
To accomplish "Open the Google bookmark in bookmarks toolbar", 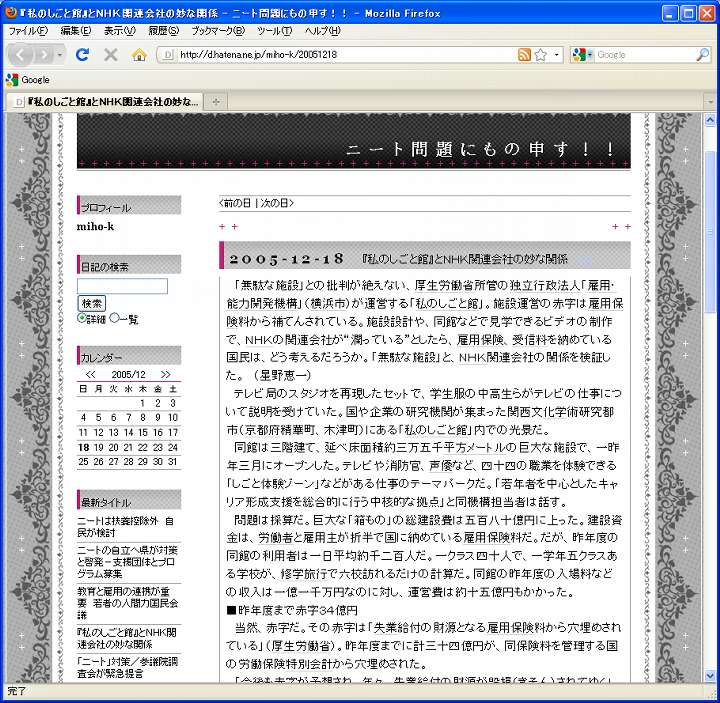I will (x=28, y=79).
